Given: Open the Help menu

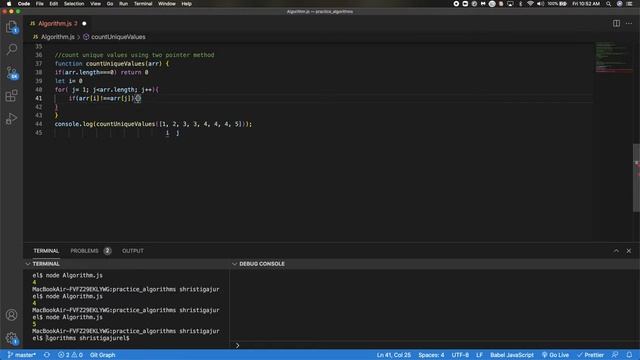Looking at the screenshot, I should coord(187,4).
